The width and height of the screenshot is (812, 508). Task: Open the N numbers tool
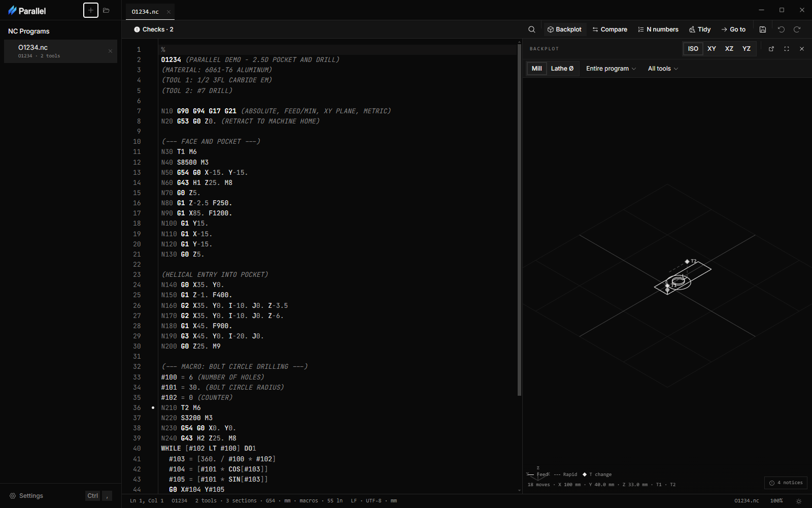[x=658, y=29]
